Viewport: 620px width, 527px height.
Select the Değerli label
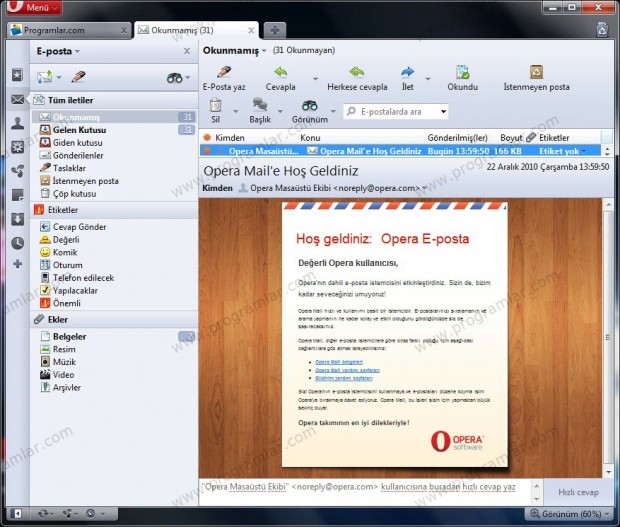click(x=114, y=240)
